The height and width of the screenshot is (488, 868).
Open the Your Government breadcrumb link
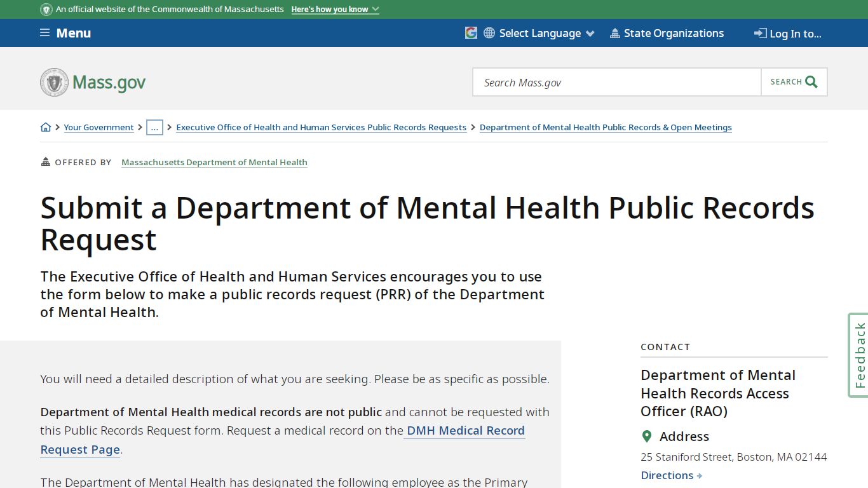98,127
